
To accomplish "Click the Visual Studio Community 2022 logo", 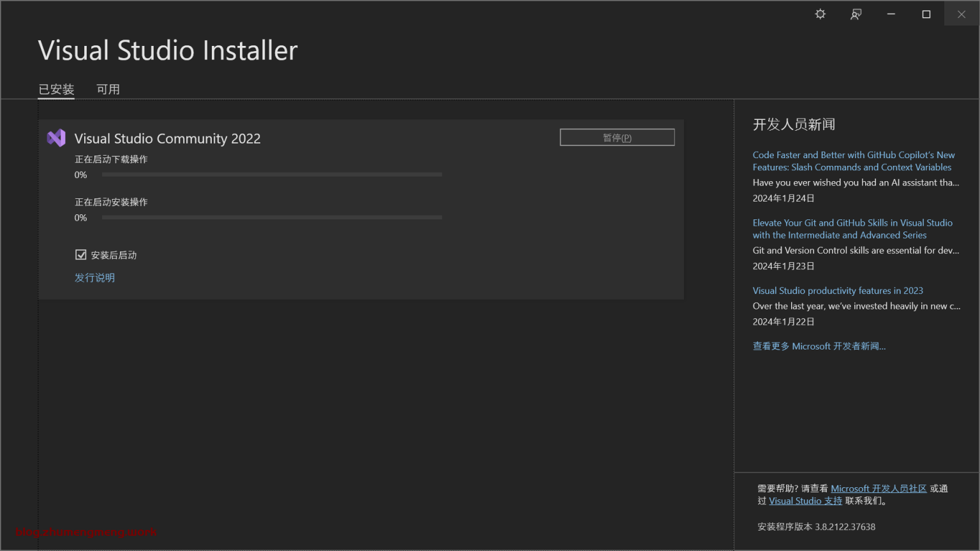I will 56,138.
